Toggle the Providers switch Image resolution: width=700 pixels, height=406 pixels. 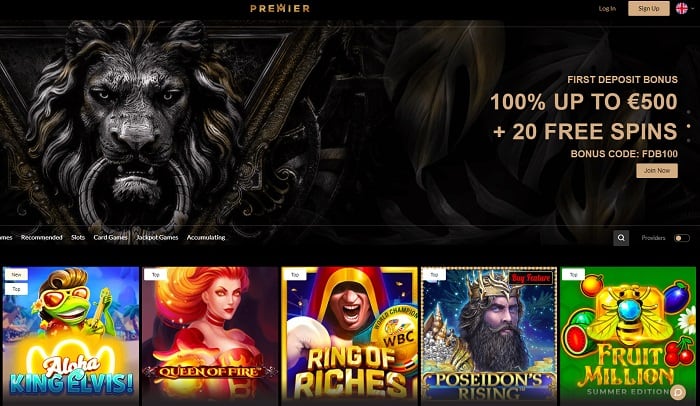pyautogui.click(x=682, y=238)
